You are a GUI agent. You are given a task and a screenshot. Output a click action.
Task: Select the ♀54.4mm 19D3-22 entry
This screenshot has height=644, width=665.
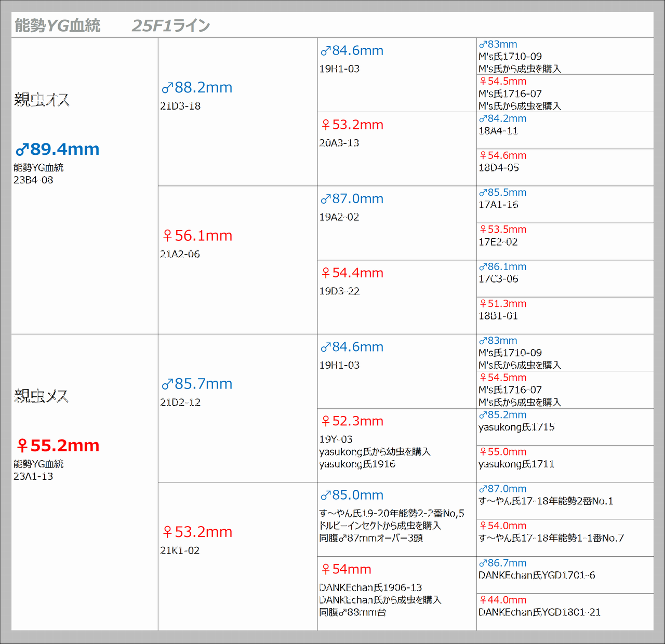pos(352,281)
